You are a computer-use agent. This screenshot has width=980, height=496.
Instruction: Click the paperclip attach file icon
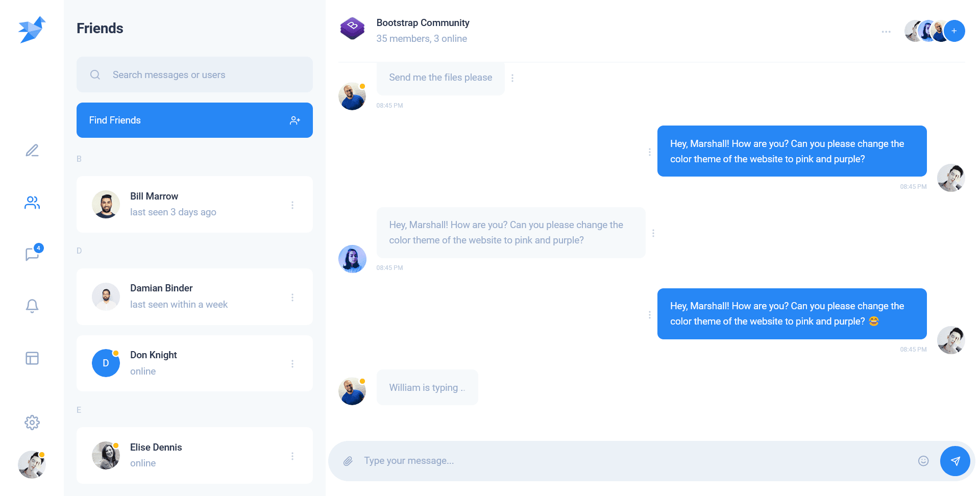348,461
